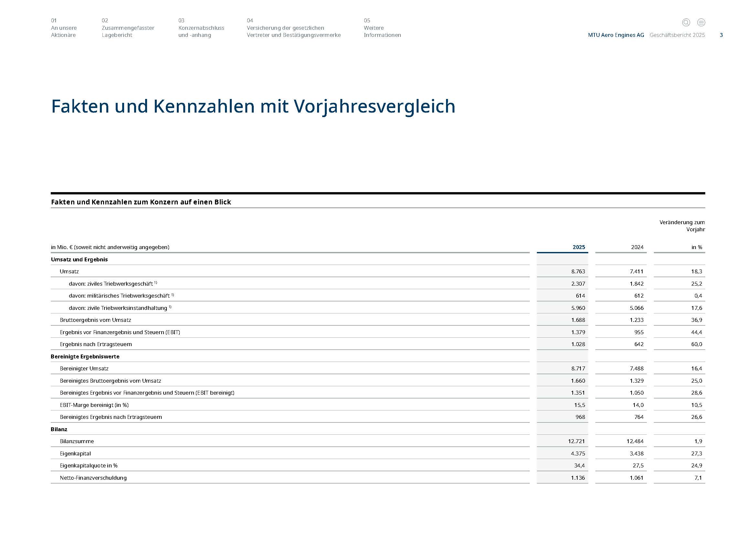Click Umsatz 2024 value 7.411
This screenshot has height=535, width=756.
(x=637, y=271)
